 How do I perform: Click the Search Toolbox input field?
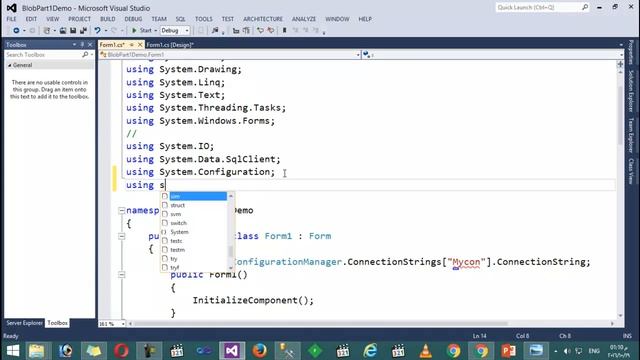(x=43, y=54)
